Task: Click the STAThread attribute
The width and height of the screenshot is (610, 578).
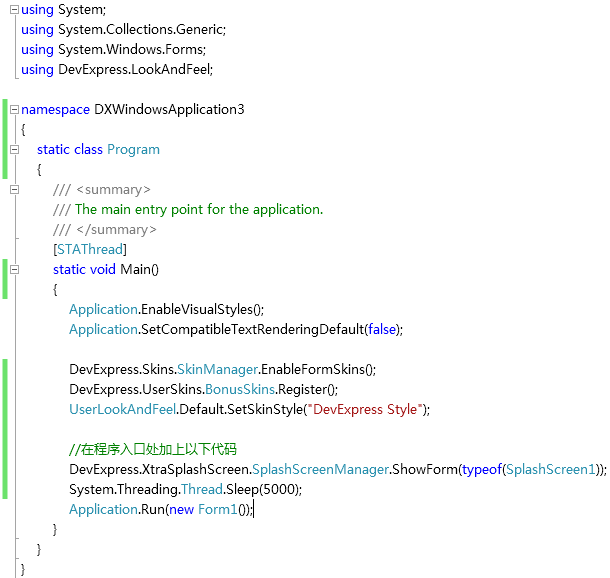Action: (90, 249)
